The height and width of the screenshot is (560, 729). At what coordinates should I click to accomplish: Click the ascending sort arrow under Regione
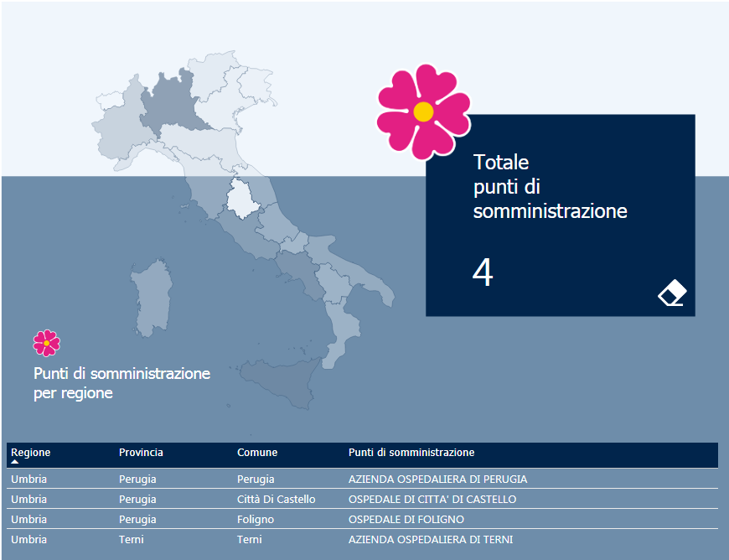pos(15,462)
